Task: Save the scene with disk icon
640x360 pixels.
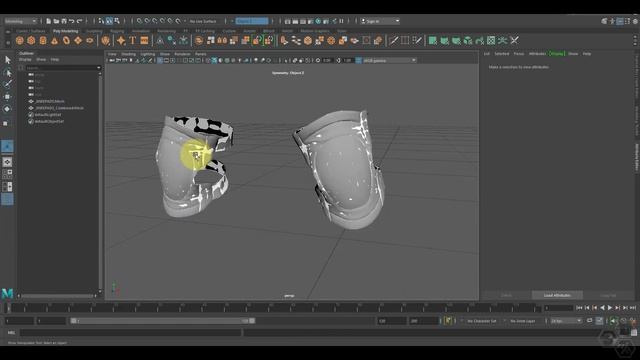Action: tap(64, 21)
